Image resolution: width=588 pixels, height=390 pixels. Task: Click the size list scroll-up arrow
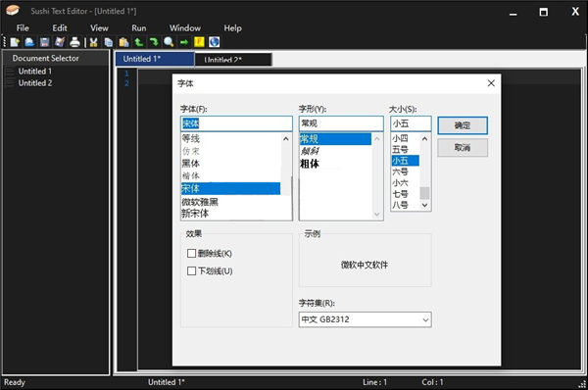(424, 139)
